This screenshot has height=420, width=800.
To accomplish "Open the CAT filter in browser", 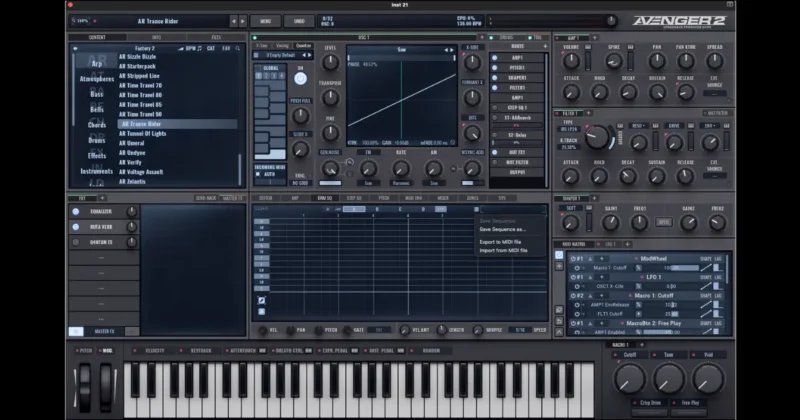I will click(x=211, y=48).
